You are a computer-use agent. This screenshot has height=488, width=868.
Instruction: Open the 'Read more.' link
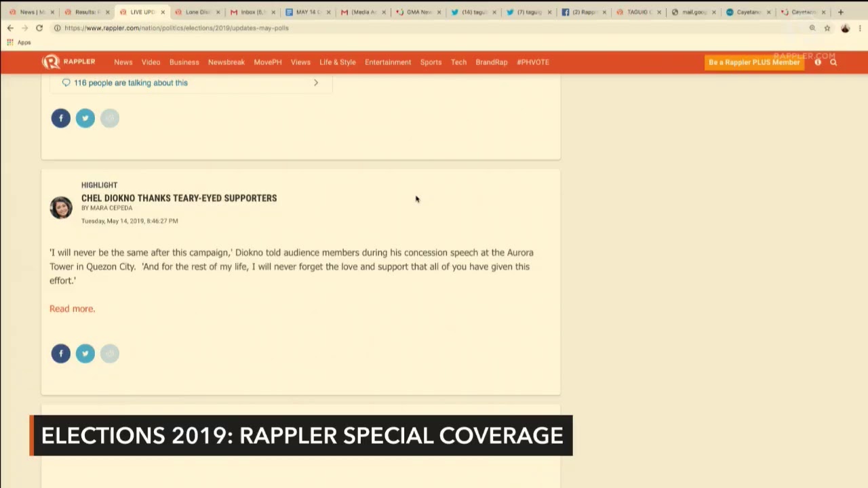[x=72, y=308]
